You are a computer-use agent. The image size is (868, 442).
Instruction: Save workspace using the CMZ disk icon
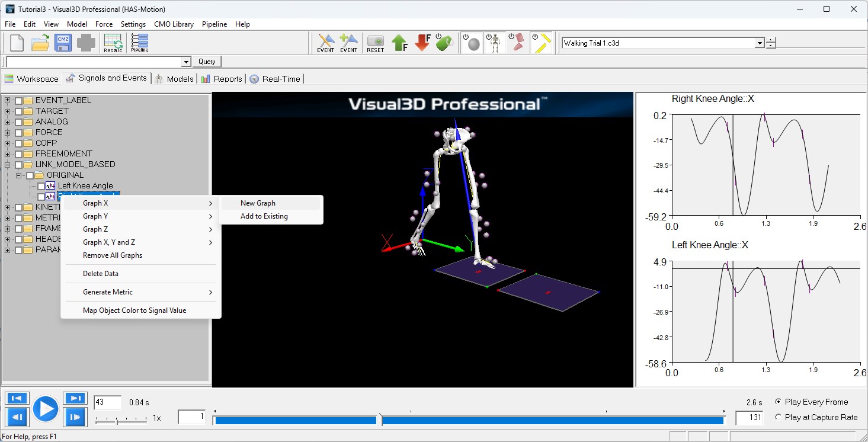(x=63, y=43)
